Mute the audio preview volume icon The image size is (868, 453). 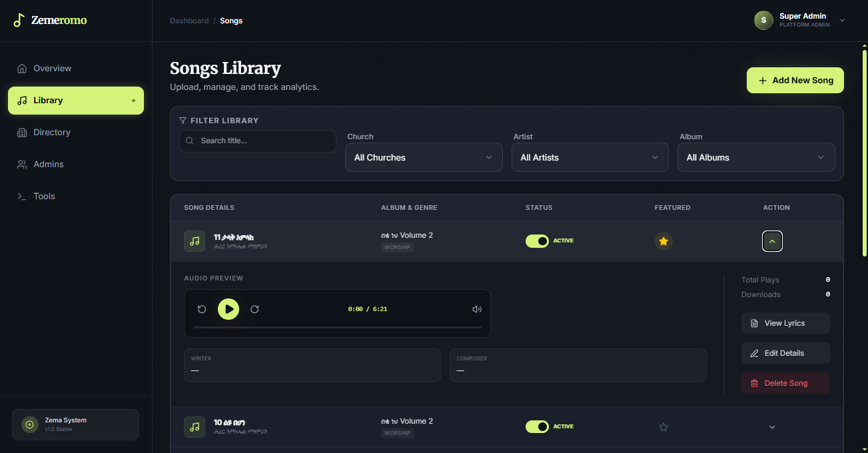pyautogui.click(x=476, y=309)
